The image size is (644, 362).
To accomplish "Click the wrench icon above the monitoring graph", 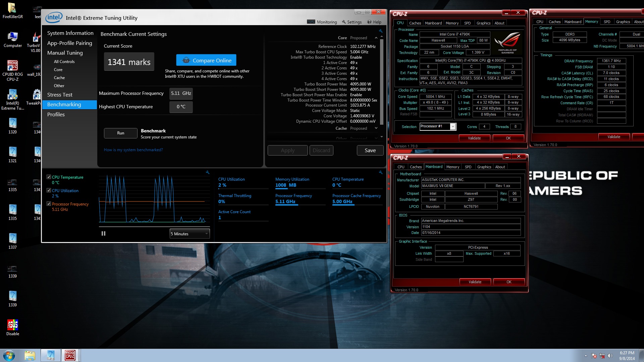I will 208,172.
